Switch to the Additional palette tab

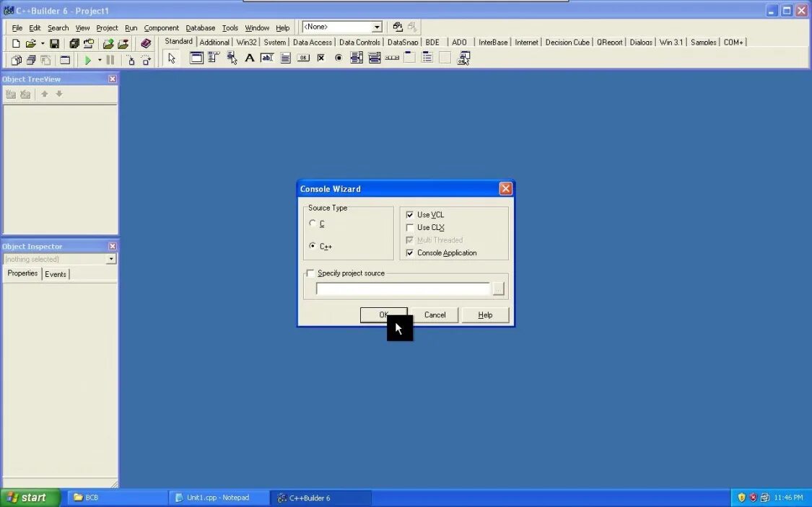214,43
